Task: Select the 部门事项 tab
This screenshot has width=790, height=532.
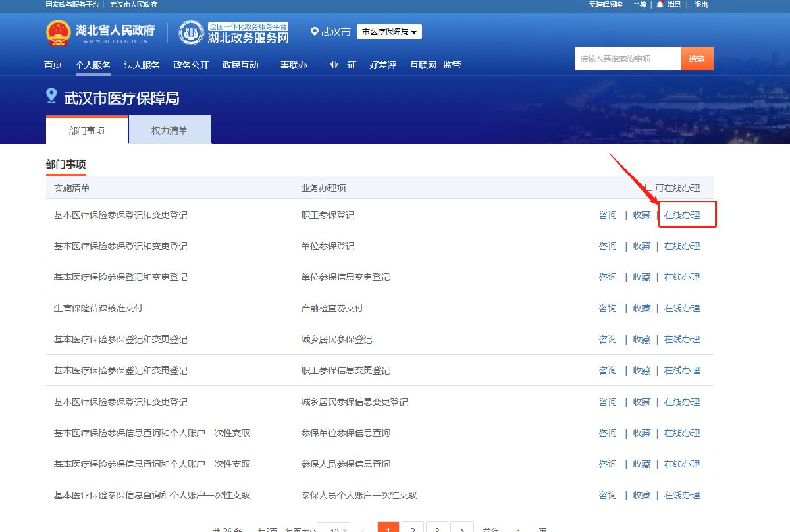Action: tap(86, 130)
